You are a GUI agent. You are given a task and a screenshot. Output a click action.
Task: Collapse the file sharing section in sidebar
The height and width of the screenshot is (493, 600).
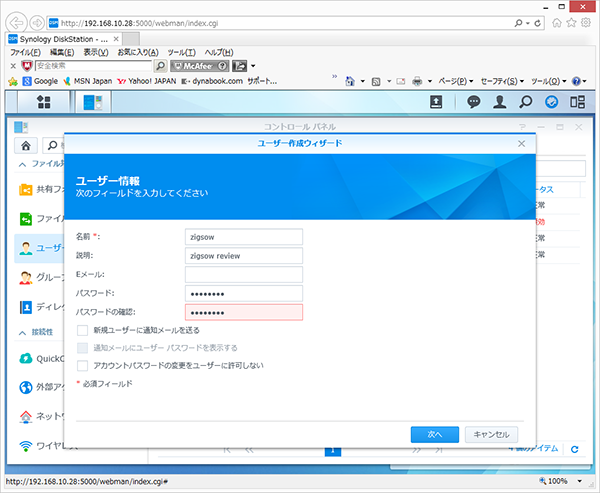tap(23, 165)
